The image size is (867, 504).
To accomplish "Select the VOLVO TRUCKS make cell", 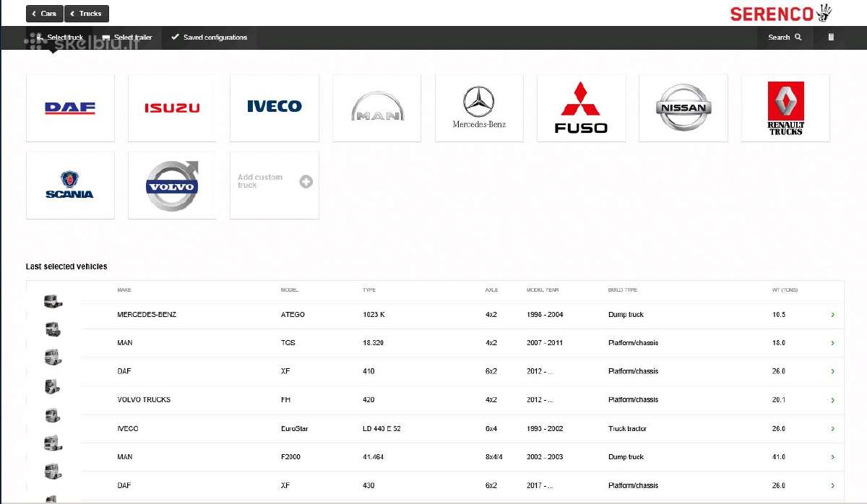I will coord(144,400).
